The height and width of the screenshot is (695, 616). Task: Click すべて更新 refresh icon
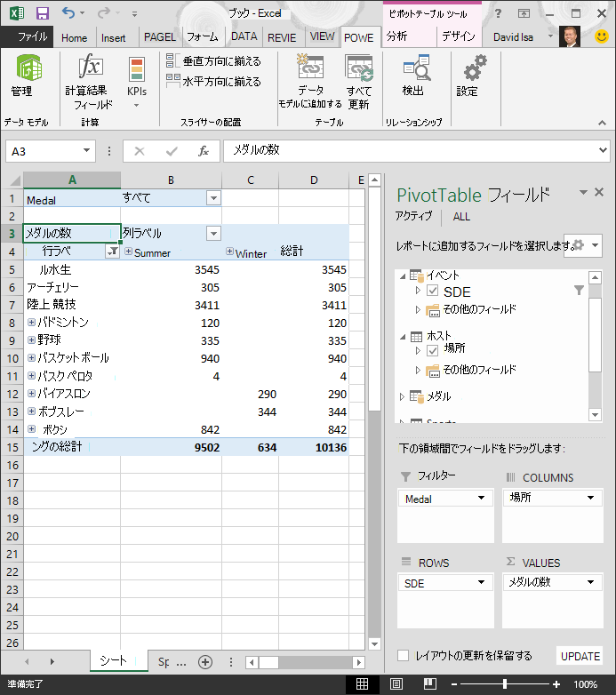click(359, 68)
